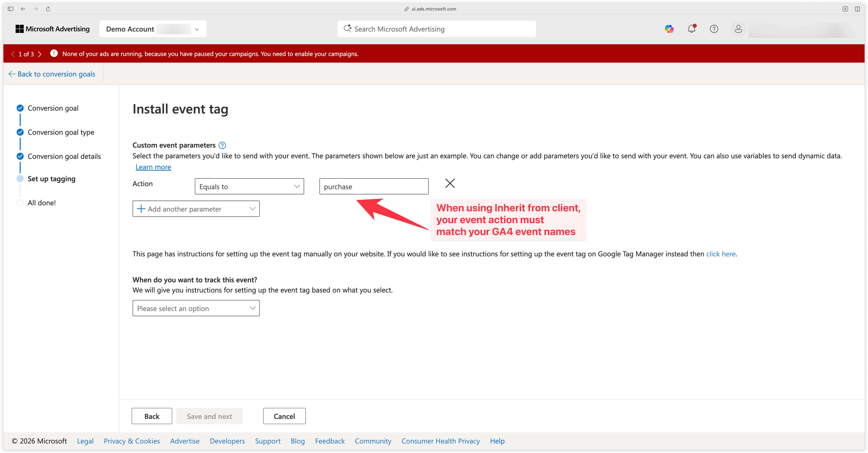Viewport: 868px width, 453px height.
Task: Click into the purchase event name field
Action: point(373,186)
